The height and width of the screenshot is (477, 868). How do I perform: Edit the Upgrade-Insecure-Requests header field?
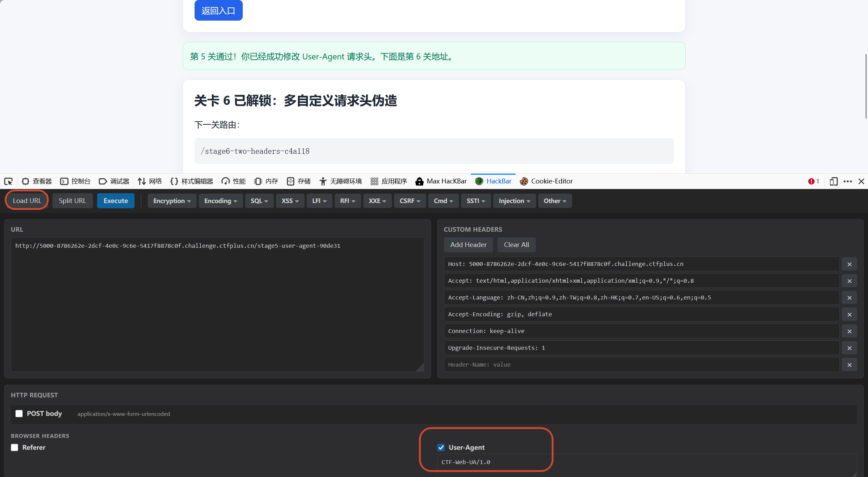click(641, 348)
